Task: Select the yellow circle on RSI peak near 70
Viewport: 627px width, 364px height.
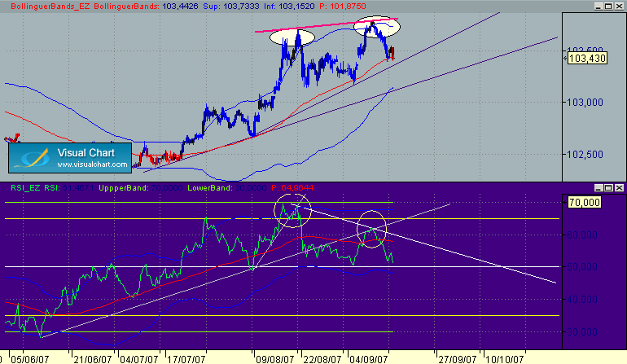Action: coord(292,210)
